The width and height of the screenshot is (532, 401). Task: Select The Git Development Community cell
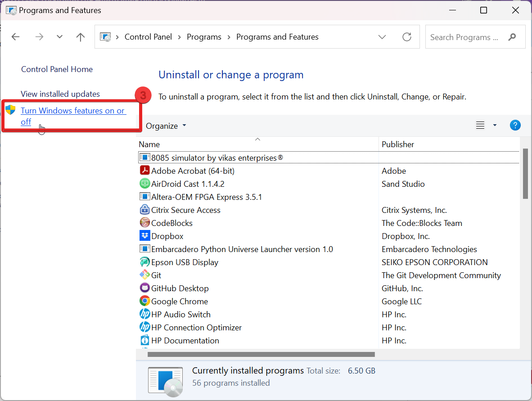(441, 275)
